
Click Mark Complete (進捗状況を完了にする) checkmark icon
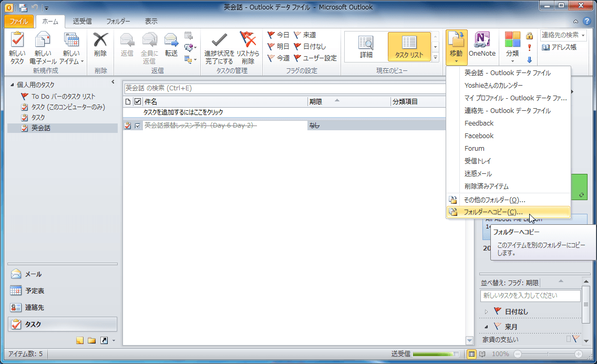click(219, 39)
